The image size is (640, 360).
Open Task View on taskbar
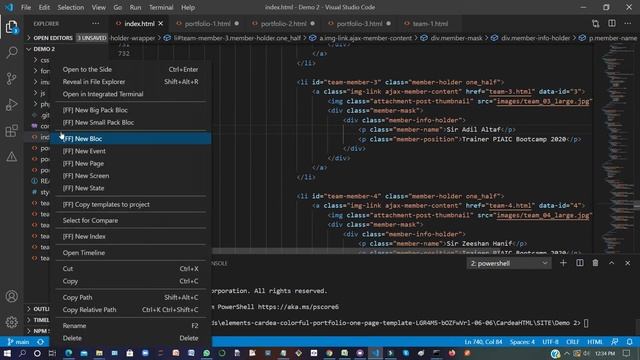click(x=52, y=353)
